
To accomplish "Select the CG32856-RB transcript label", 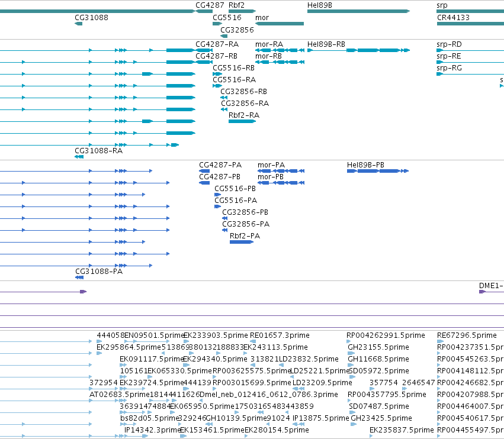I will [243, 92].
